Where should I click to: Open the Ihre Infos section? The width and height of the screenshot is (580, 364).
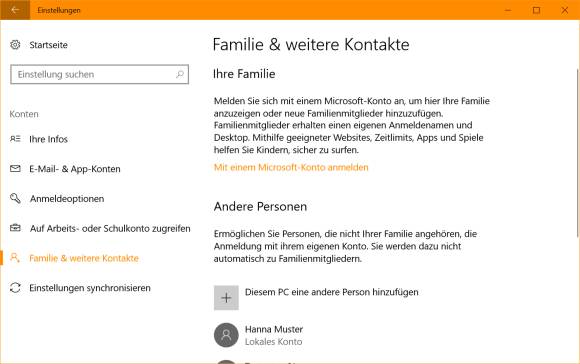pos(48,139)
